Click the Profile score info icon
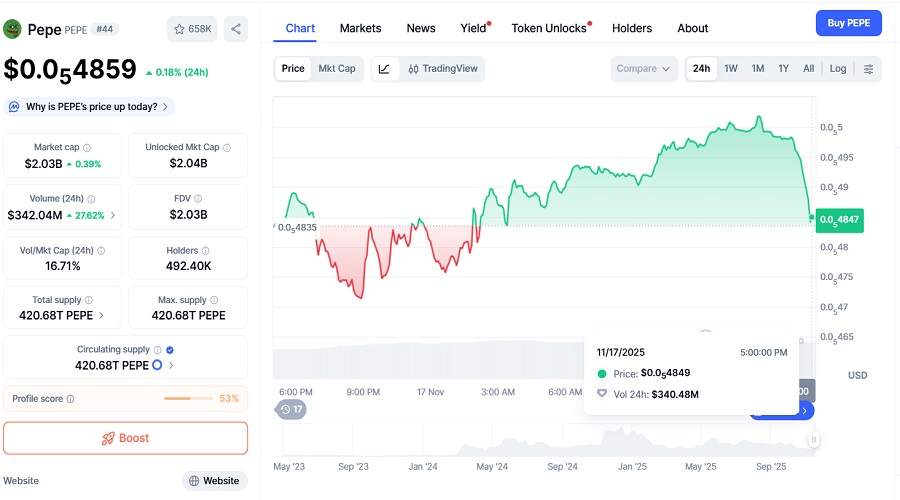The width and height of the screenshot is (900, 500). click(70, 399)
